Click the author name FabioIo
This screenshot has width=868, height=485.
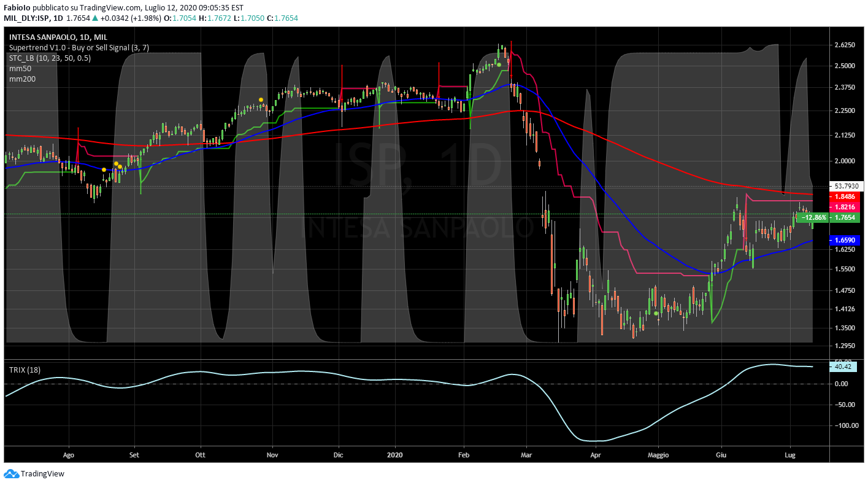tap(17, 8)
